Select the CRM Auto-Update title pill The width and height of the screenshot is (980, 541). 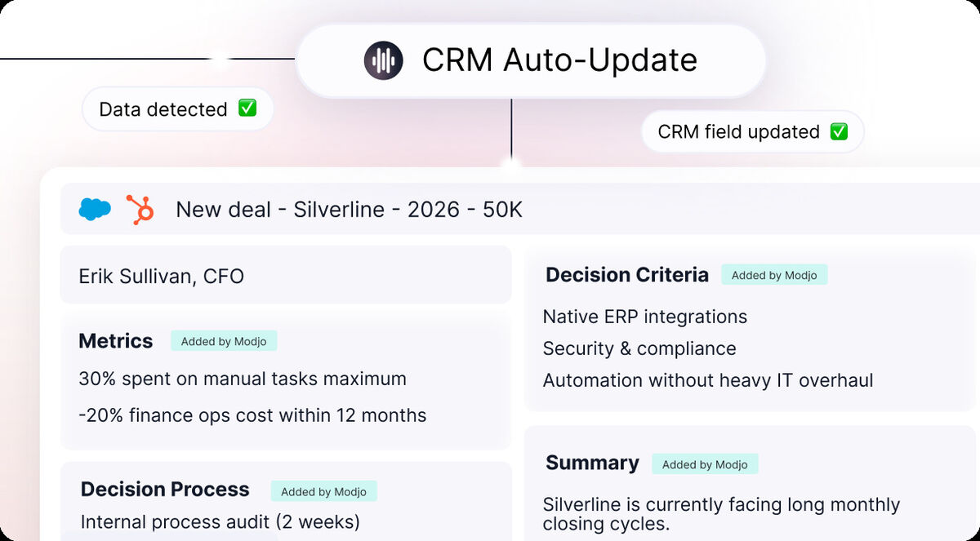click(530, 61)
